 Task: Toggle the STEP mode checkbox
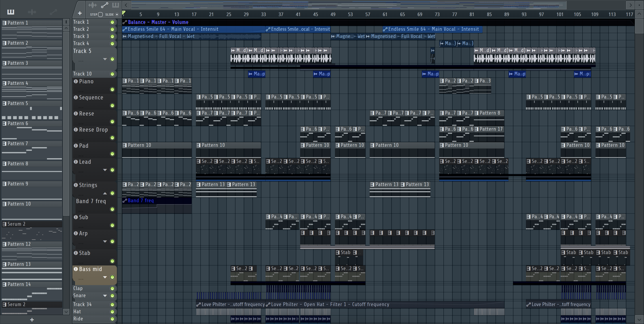100,15
